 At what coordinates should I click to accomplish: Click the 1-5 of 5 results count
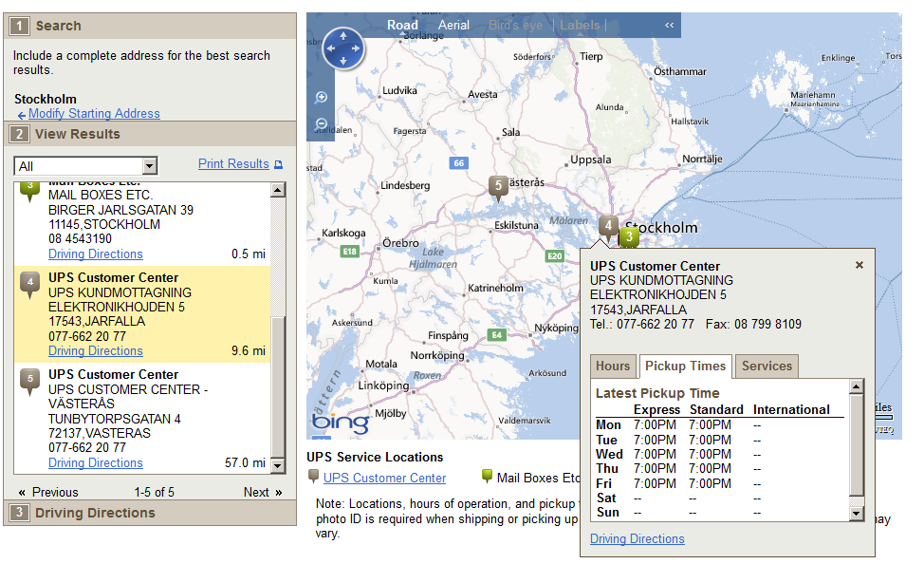[155, 492]
